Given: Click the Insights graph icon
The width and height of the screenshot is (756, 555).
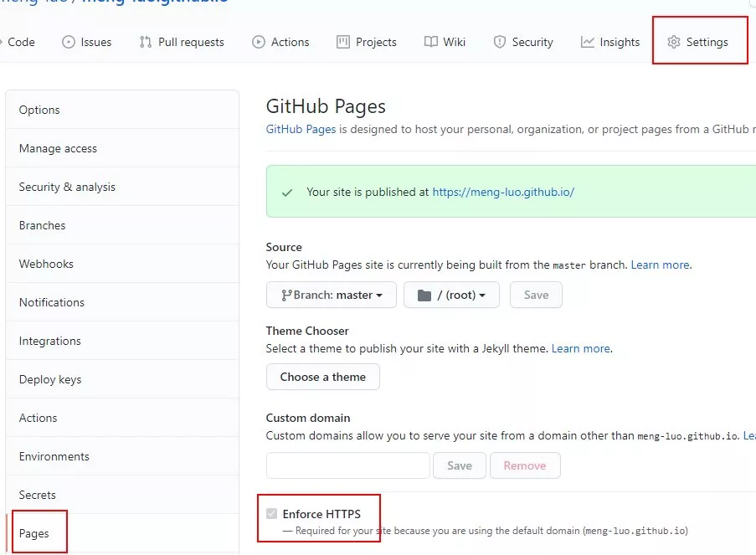Looking at the screenshot, I should [x=587, y=42].
